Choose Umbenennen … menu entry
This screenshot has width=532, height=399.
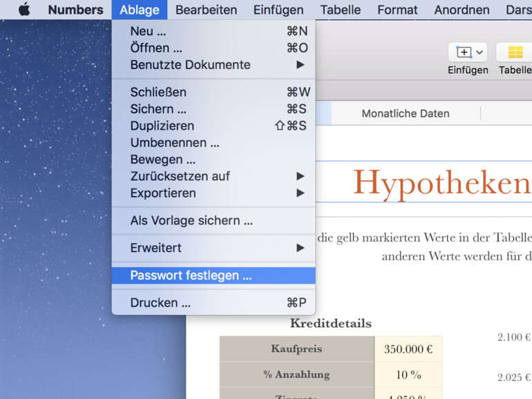[213, 143]
